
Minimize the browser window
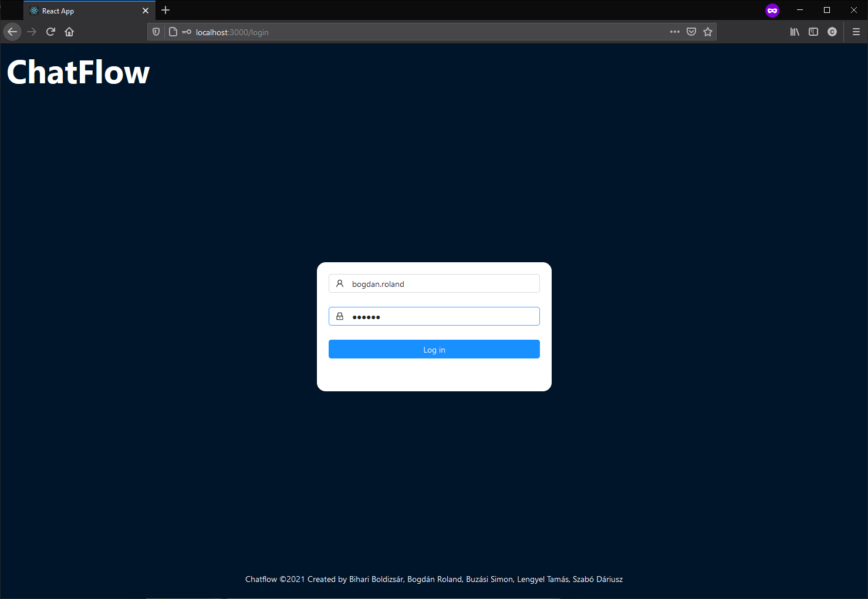click(800, 10)
